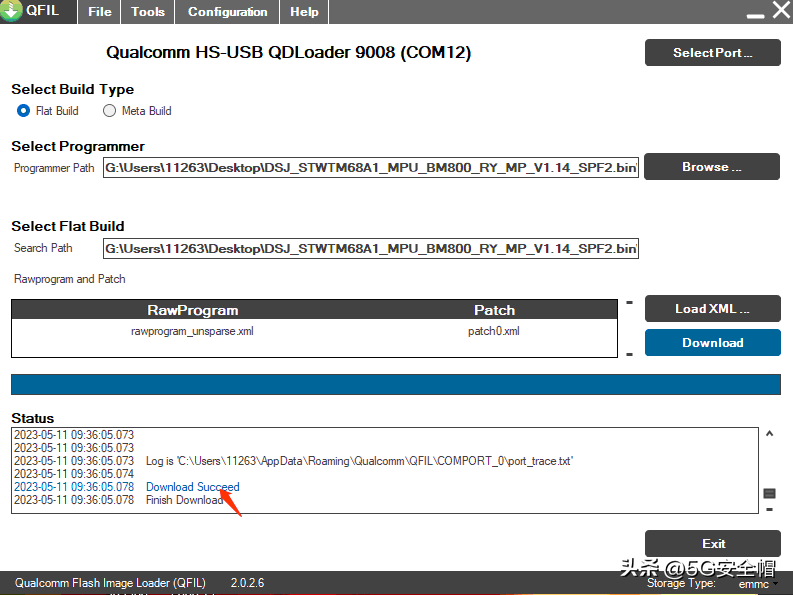Select the Meta Build radio option
This screenshot has height=595, width=793.
tap(109, 111)
